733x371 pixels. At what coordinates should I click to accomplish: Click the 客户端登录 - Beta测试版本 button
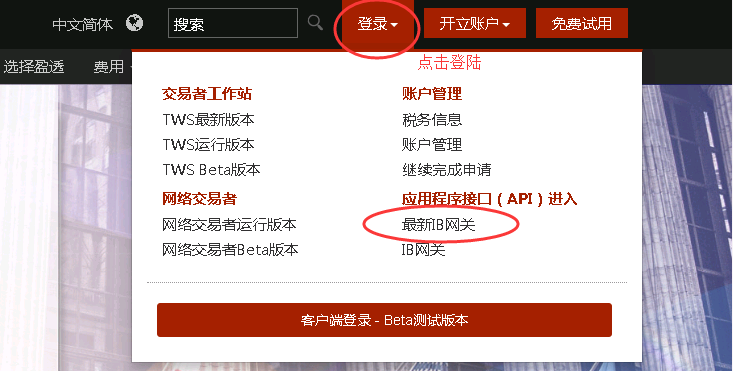click(384, 320)
